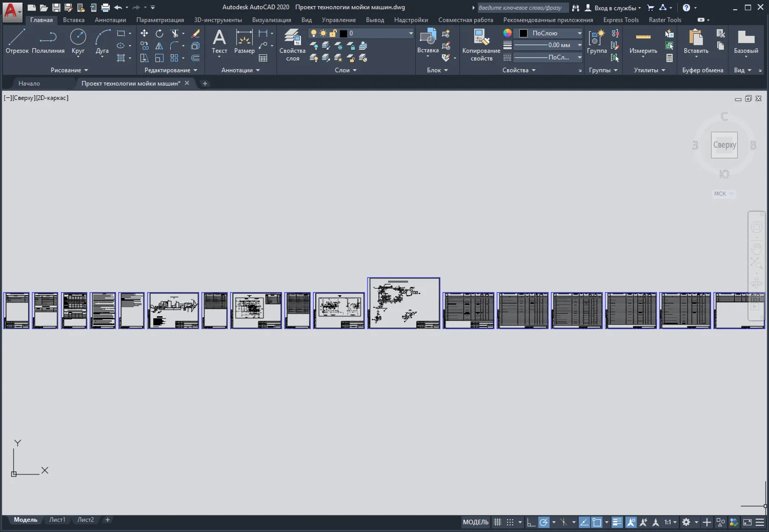This screenshot has height=532, width=769.
Task: Click the Save icon in quick access toolbar
Action: click(x=56, y=7)
